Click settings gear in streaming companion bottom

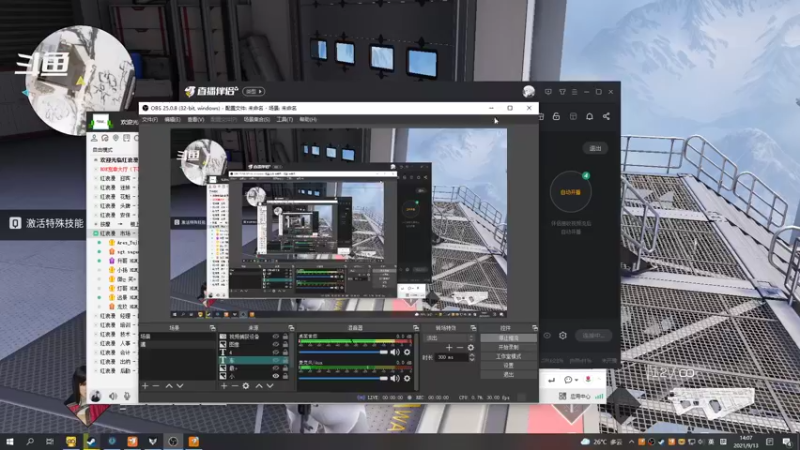coord(563,336)
